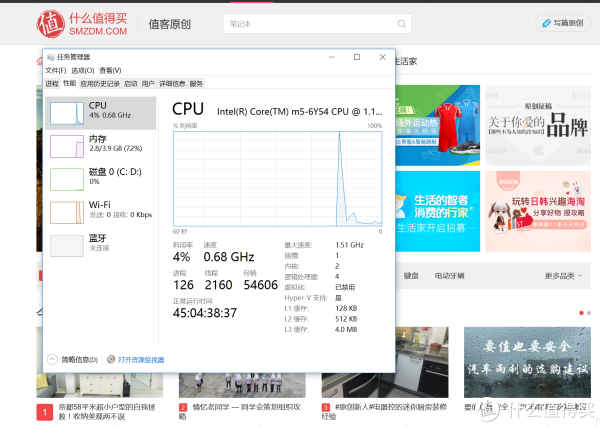Click the 写篇原创 pencil button
The image size is (600, 427).
click(562, 23)
